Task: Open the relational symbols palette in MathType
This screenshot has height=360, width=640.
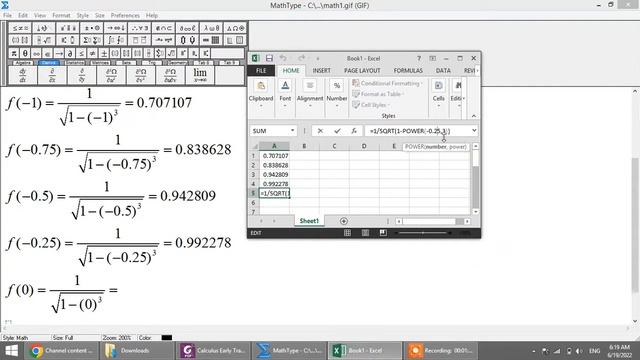Action: 20,28
